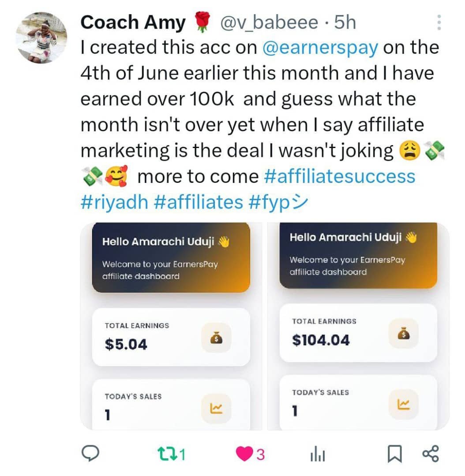Open tweet analytics bar chart icon
This screenshot has height=476, width=465.
[x=318, y=454]
